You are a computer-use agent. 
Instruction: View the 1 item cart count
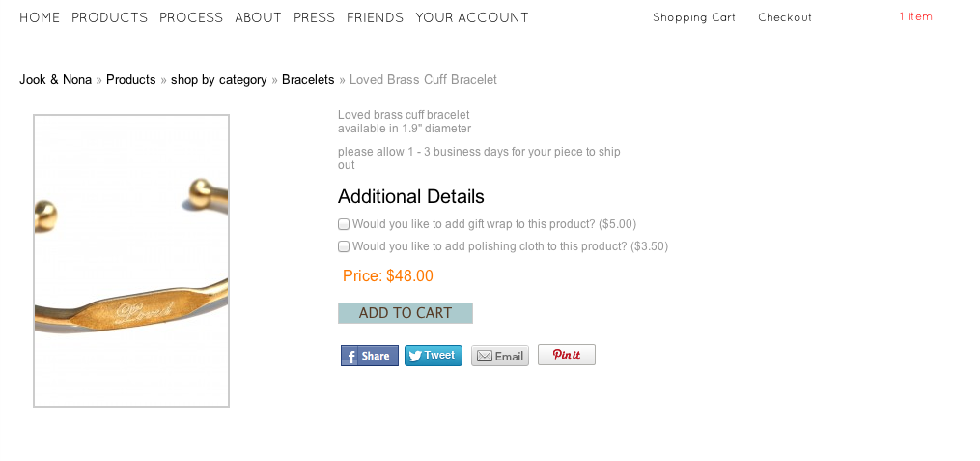[x=915, y=16]
